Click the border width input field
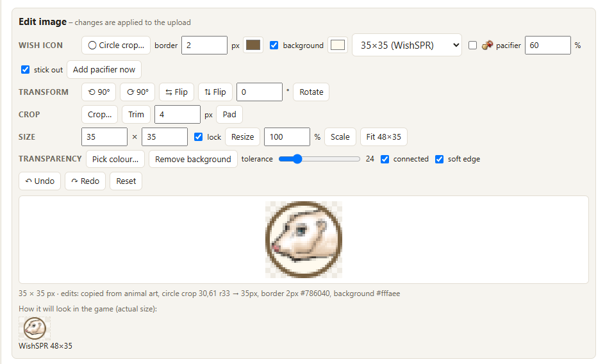This screenshot has width=605, height=364. point(204,45)
